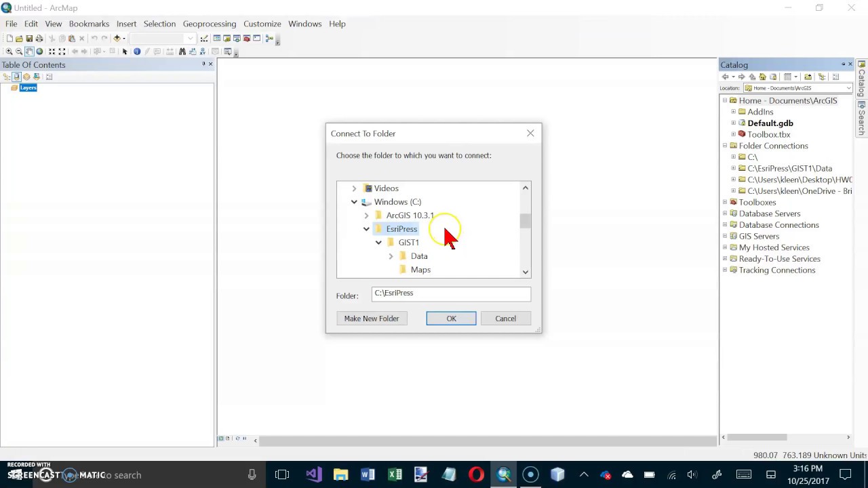Select the Maps folder in tree
This screenshot has width=868, height=488.
[x=420, y=270]
